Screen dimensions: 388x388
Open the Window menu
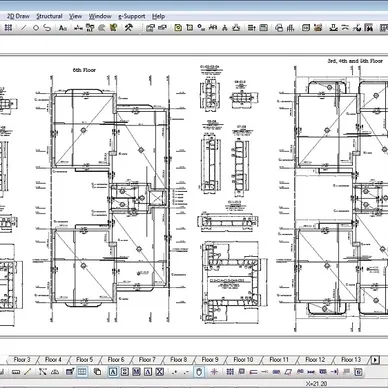(100, 16)
